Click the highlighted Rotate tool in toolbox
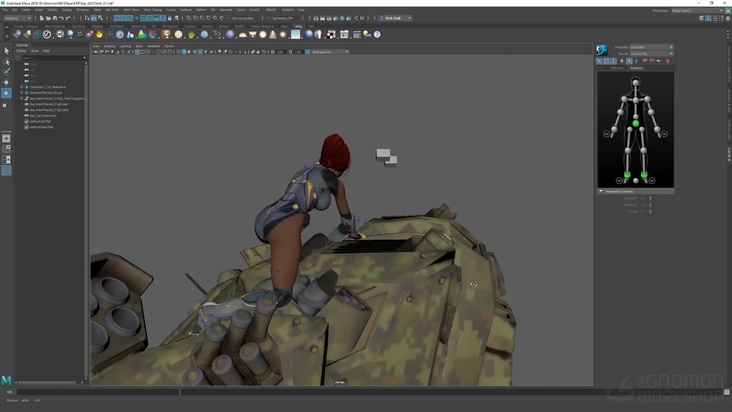732x412 pixels. (6, 93)
